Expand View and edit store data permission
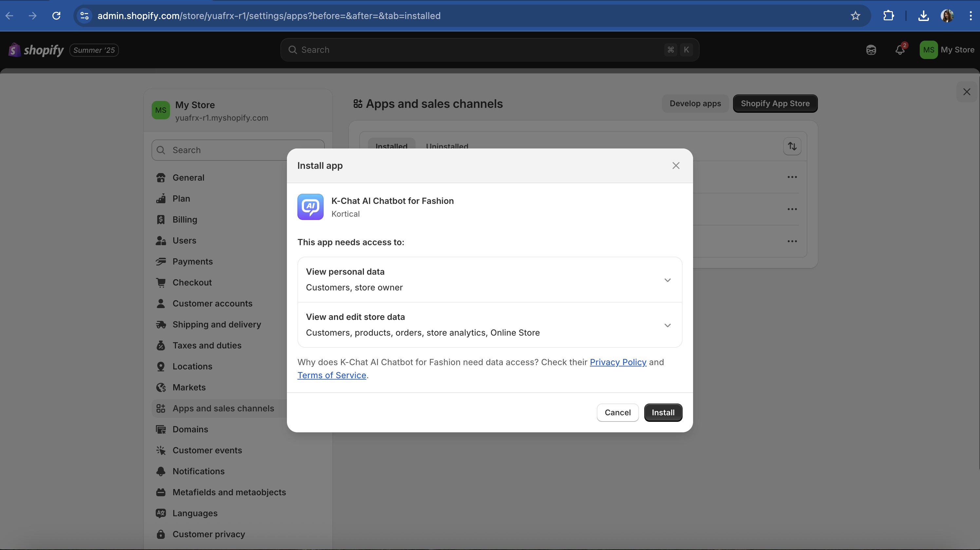Image resolution: width=980 pixels, height=550 pixels. tap(667, 325)
